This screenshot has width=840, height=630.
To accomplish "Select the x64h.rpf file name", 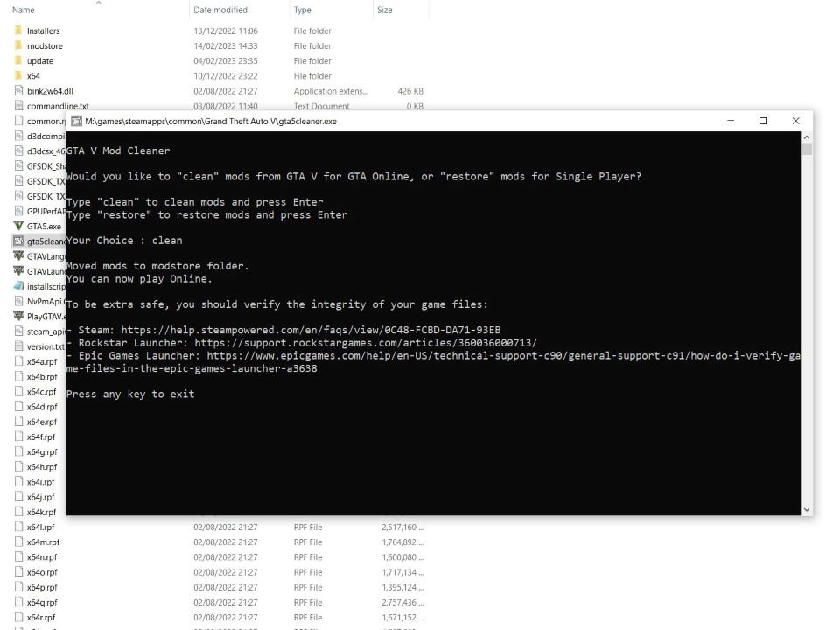I will point(42,466).
